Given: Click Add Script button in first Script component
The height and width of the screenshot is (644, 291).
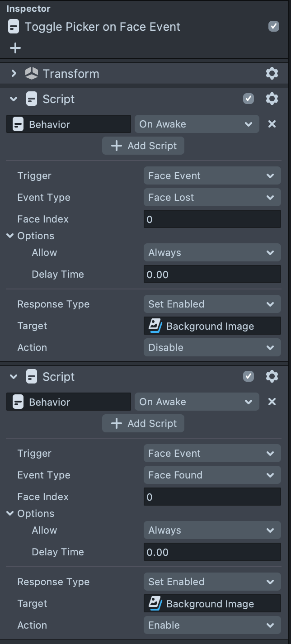Looking at the screenshot, I should pyautogui.click(x=143, y=146).
